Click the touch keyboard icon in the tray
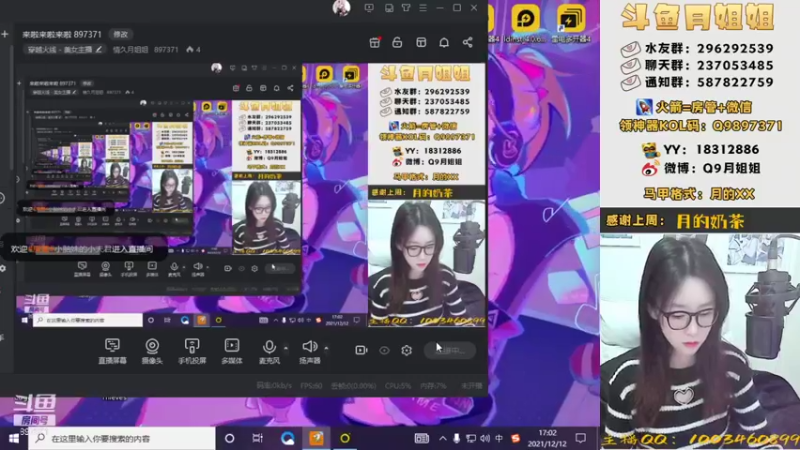800x450 pixels. pos(421,438)
